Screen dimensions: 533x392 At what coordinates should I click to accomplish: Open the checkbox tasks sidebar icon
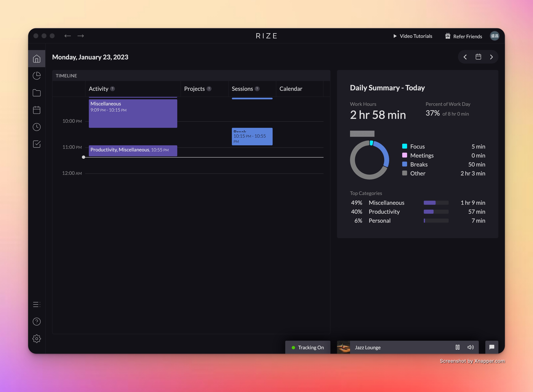click(x=37, y=144)
